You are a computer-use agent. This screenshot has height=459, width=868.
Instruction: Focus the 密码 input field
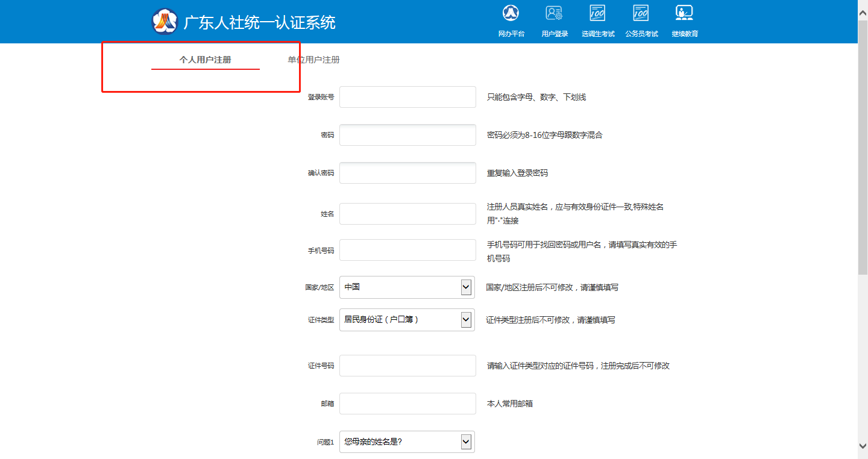[x=407, y=135]
